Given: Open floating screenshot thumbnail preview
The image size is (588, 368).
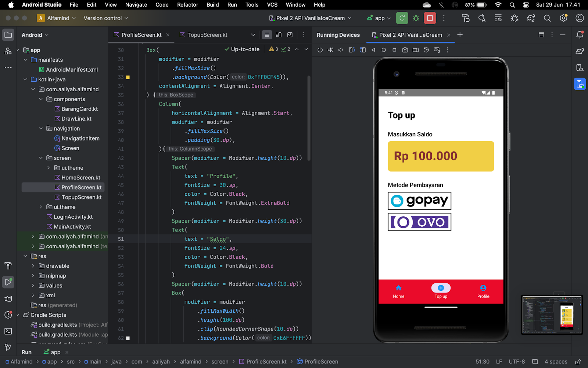Looking at the screenshot, I should 552,315.
